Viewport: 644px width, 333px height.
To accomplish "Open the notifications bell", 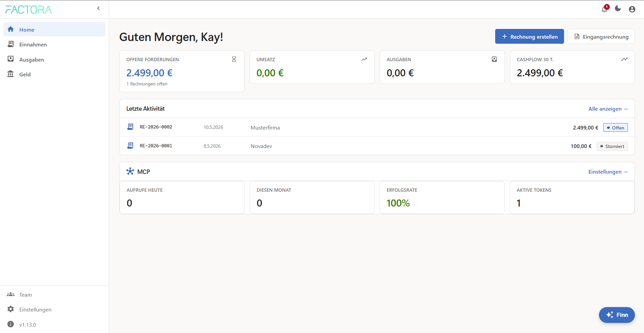I will click(604, 9).
